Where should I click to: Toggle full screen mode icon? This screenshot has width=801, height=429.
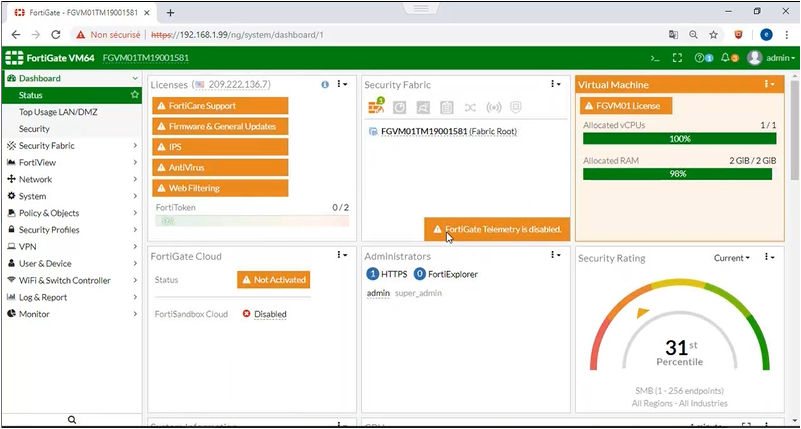[678, 58]
